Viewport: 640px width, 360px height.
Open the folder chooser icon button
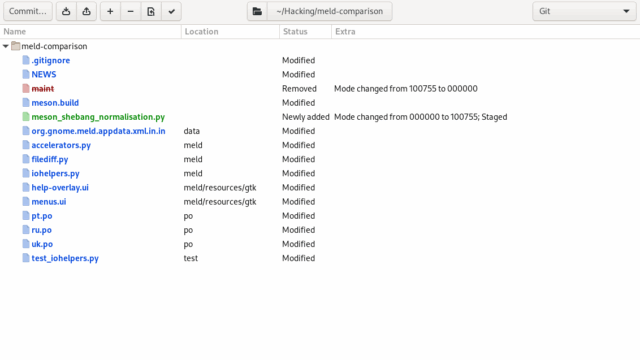(x=257, y=11)
